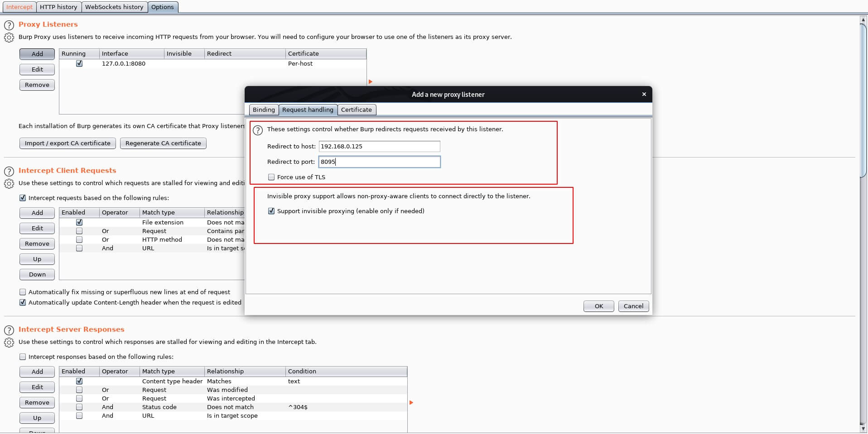The height and width of the screenshot is (434, 868).
Task: Select the 127.0.0.1:8080 listener row
Action: [212, 63]
